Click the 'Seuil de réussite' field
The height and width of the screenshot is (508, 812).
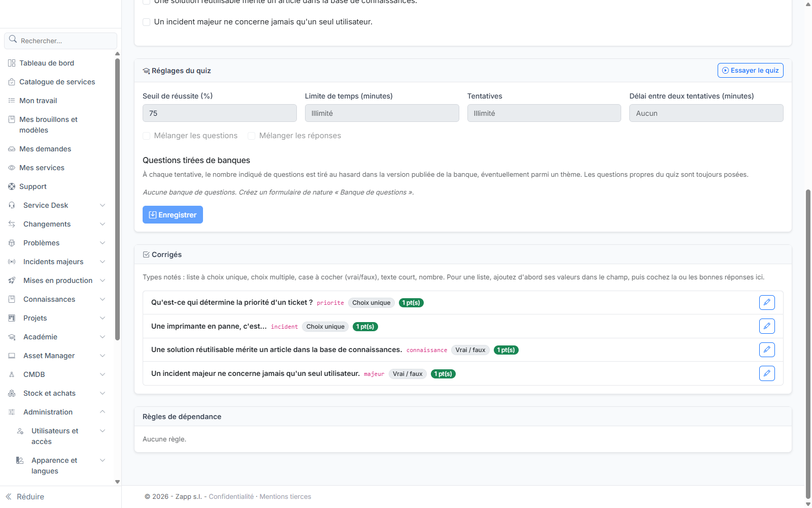pyautogui.click(x=220, y=113)
